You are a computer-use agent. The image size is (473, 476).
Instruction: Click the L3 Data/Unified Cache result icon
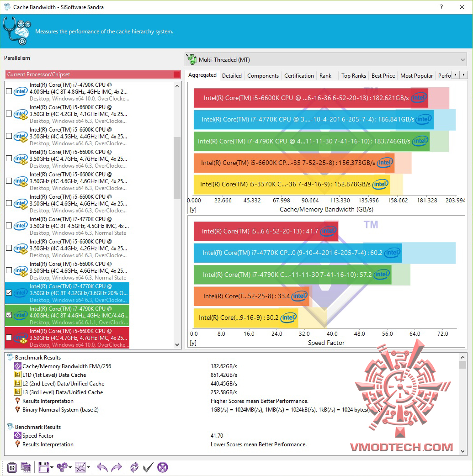18,392
